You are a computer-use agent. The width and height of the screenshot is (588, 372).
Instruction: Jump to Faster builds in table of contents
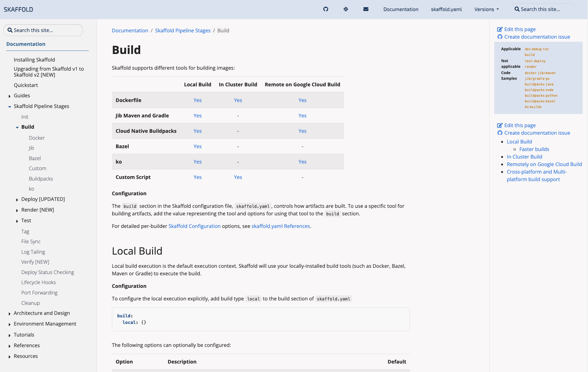[534, 149]
